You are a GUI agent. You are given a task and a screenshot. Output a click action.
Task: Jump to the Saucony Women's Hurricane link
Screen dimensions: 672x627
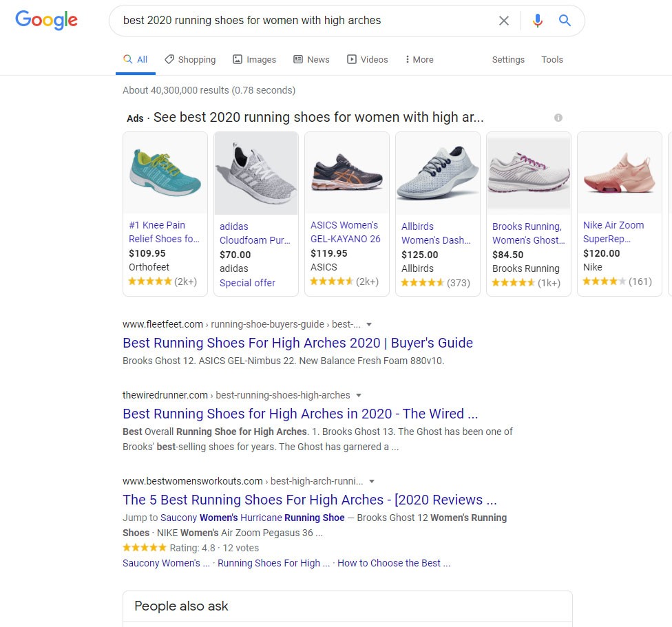253,518
